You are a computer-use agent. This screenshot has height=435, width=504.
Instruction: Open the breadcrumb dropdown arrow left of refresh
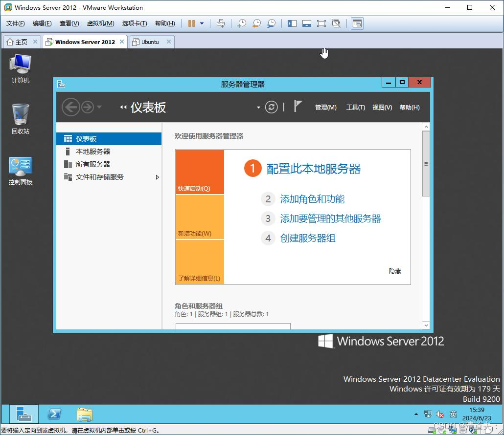coord(258,108)
